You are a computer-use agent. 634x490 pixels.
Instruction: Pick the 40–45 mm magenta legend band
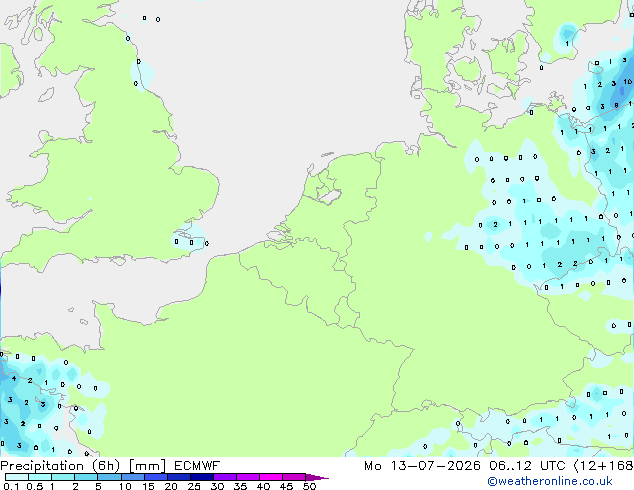point(271,477)
